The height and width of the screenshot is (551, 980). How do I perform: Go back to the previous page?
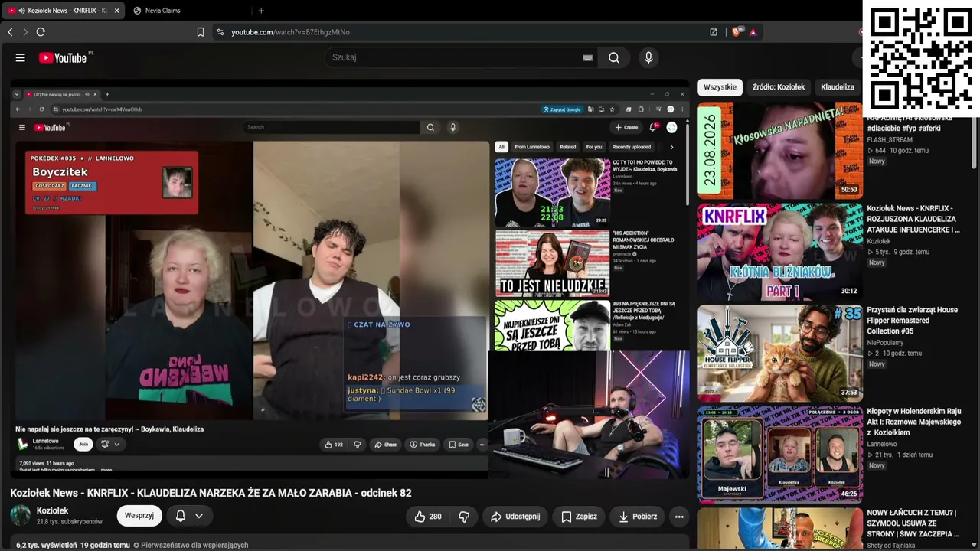(10, 32)
